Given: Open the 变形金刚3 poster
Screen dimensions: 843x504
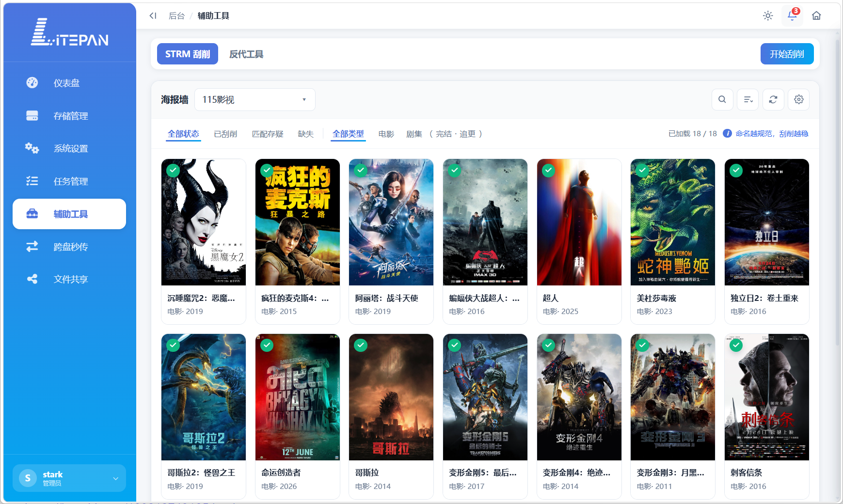Looking at the screenshot, I should pyautogui.click(x=673, y=397).
